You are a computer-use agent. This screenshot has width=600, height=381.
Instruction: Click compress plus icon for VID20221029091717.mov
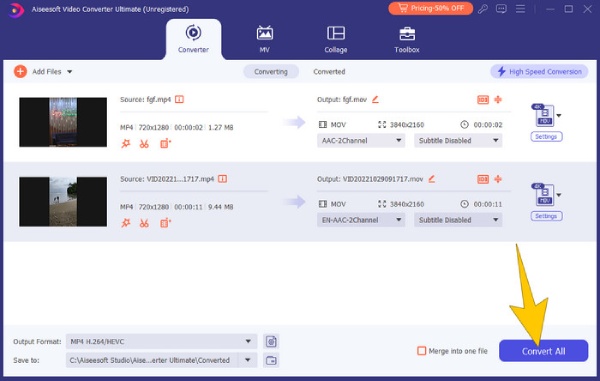tap(498, 179)
